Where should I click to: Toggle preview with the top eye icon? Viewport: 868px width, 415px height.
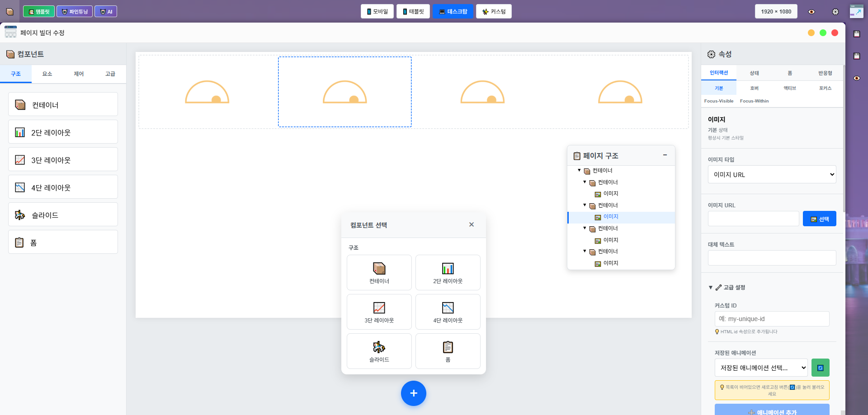(x=811, y=12)
